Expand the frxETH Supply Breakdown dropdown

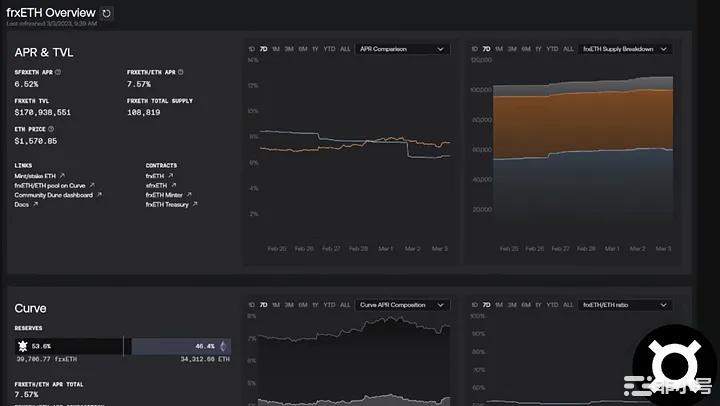pyautogui.click(x=624, y=48)
